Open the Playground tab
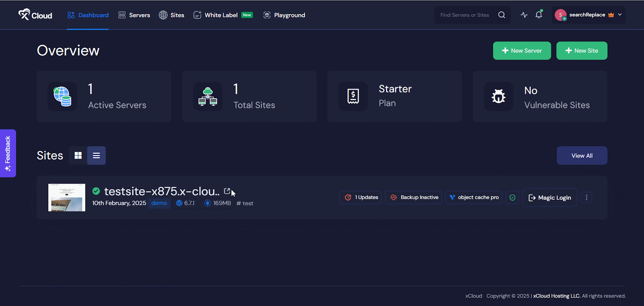The height and width of the screenshot is (306, 644). [x=284, y=15]
